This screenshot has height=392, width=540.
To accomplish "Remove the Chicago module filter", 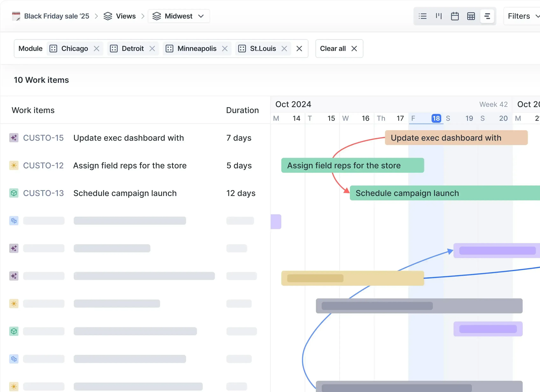I will [97, 48].
